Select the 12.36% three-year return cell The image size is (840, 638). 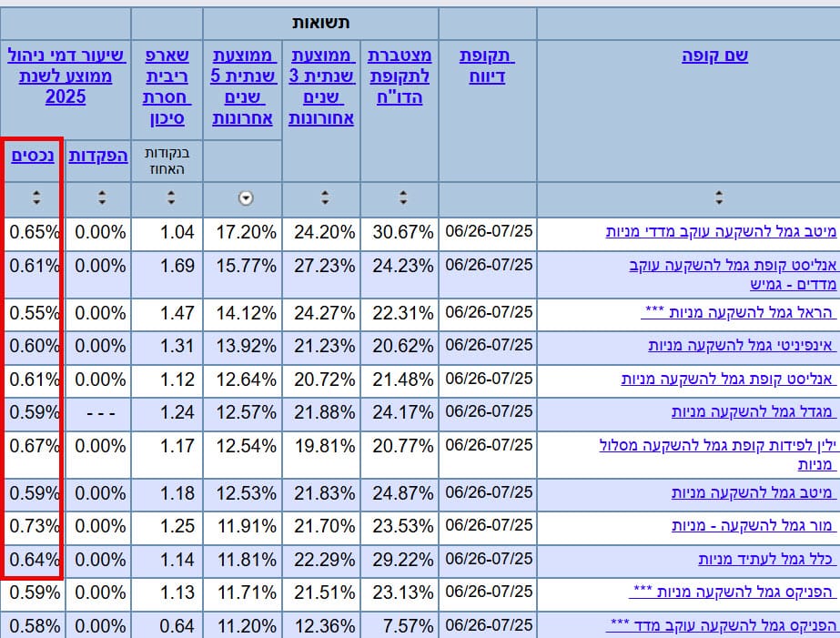[321, 625]
